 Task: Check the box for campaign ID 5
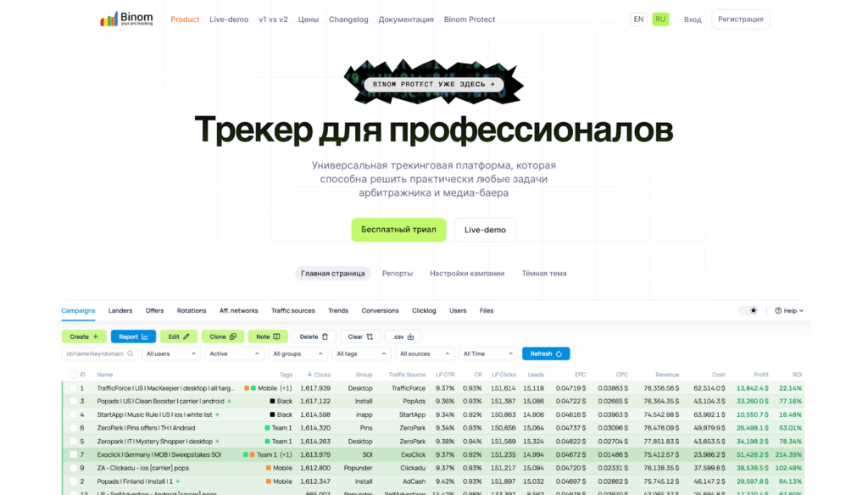pos(73,442)
